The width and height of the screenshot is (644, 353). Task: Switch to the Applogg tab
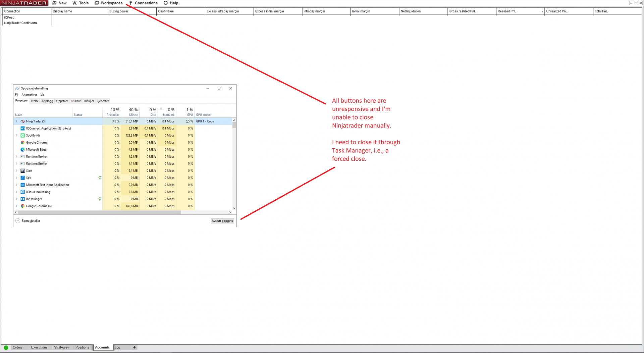47,101
